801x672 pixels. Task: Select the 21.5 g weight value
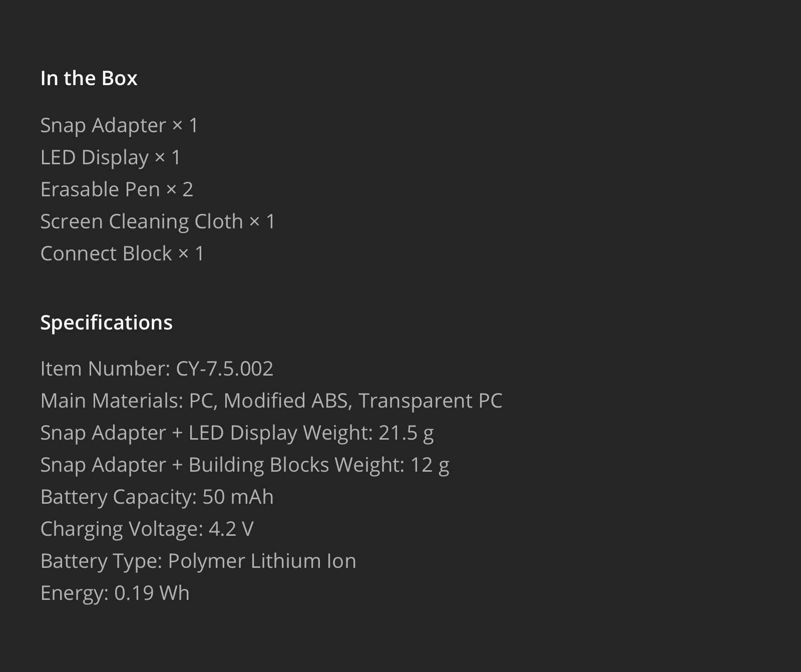(406, 433)
